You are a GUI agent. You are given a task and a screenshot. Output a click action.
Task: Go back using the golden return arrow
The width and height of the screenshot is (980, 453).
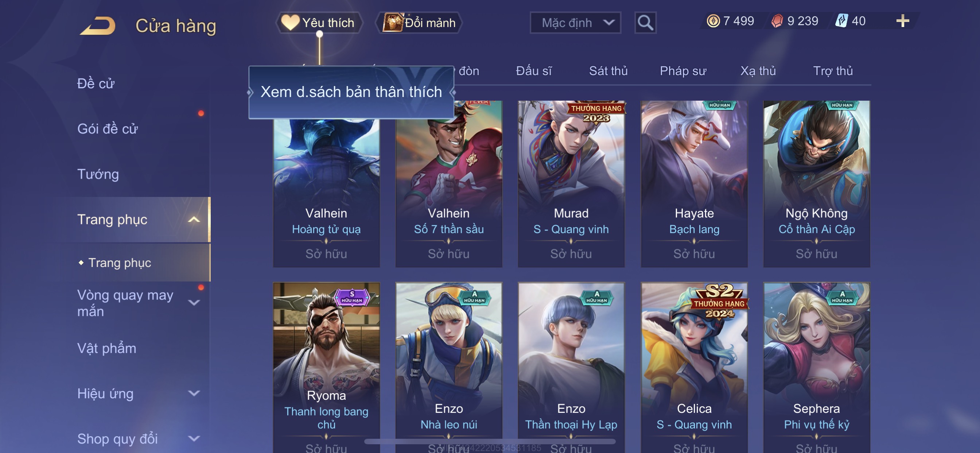(98, 26)
